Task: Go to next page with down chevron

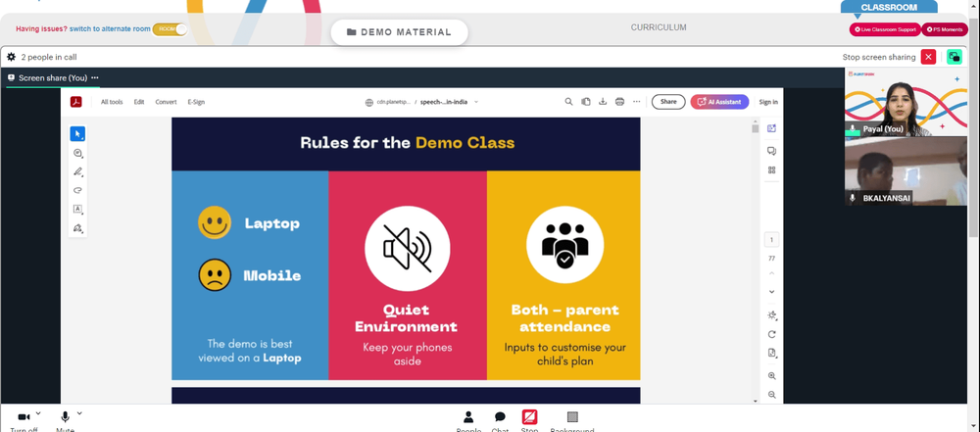Action: coord(771,291)
